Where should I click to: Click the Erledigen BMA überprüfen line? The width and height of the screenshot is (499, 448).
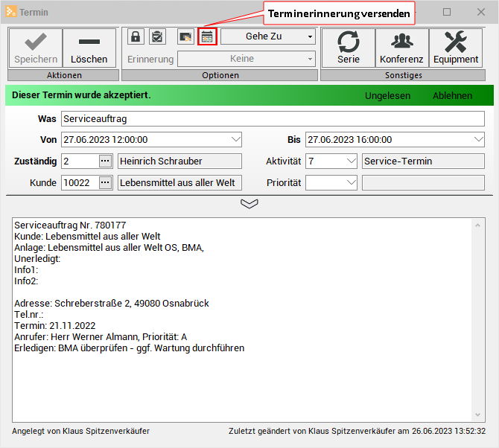129,348
